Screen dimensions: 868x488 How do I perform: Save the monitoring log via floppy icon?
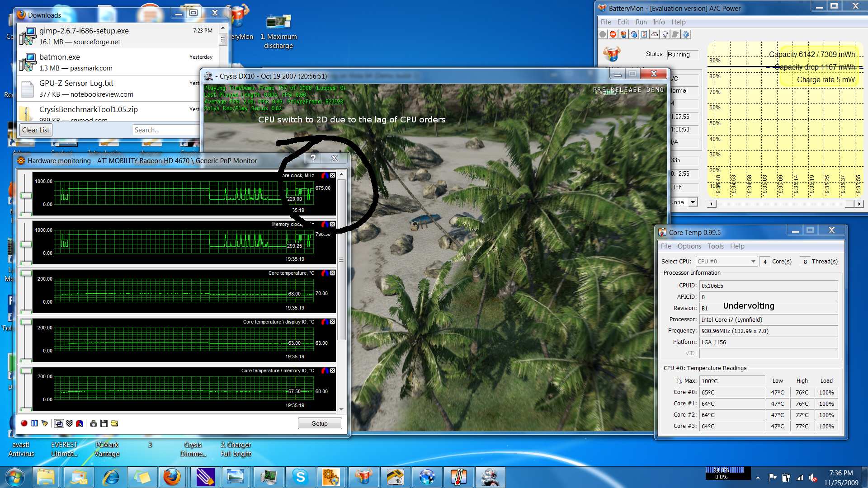(x=104, y=423)
